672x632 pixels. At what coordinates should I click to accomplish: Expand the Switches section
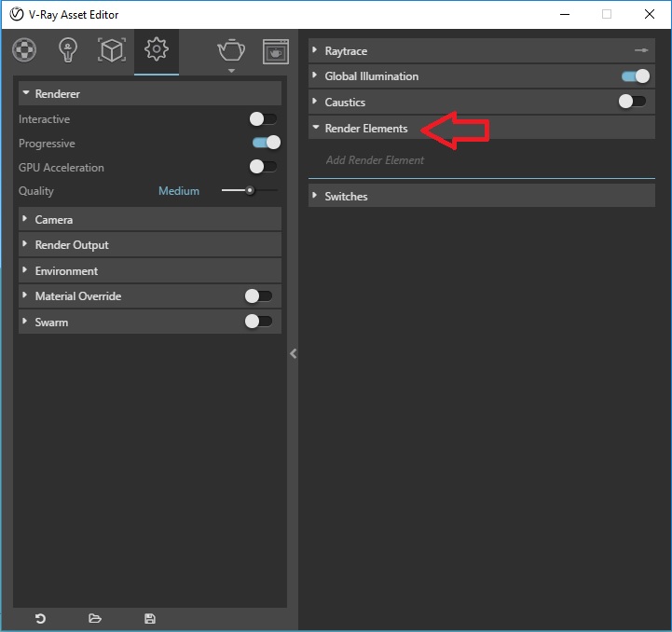(x=482, y=196)
